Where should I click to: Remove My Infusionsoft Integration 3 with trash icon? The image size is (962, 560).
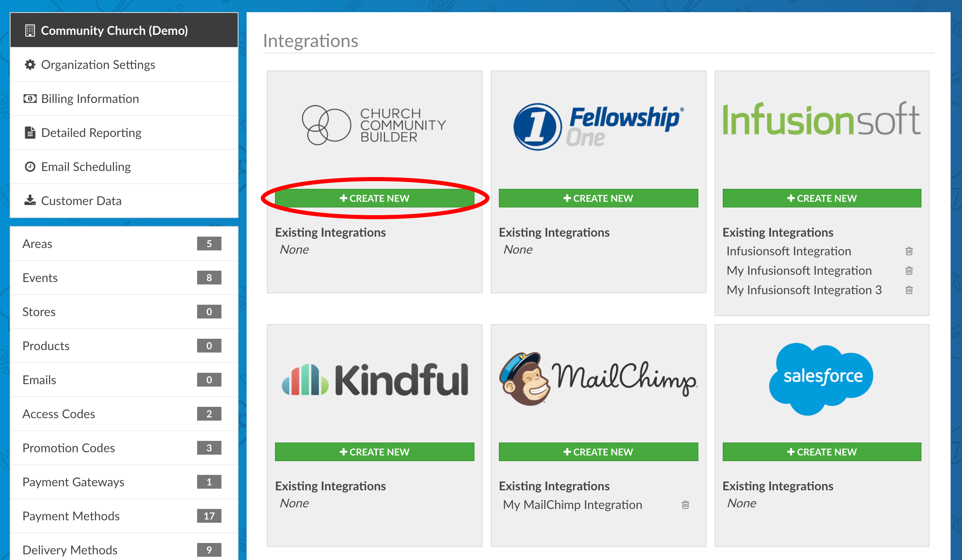909,290
